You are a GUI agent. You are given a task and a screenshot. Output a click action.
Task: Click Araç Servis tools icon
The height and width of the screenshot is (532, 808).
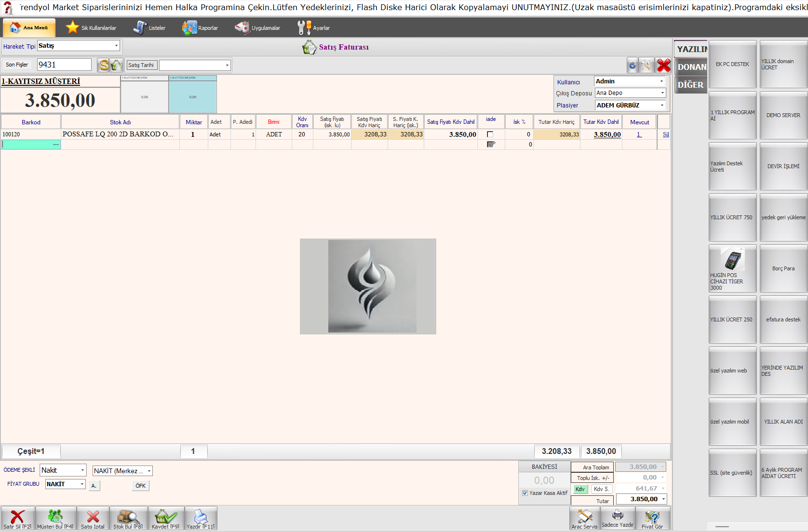[x=585, y=519]
